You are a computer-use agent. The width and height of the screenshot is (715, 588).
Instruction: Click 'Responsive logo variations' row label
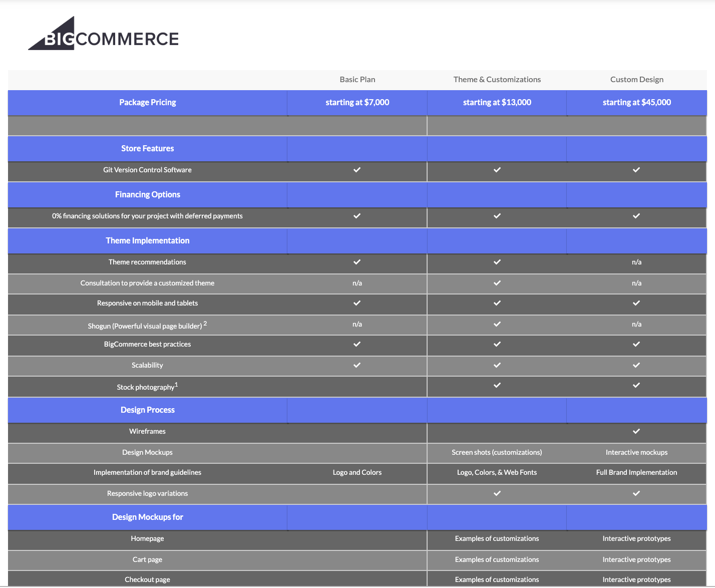[148, 493]
